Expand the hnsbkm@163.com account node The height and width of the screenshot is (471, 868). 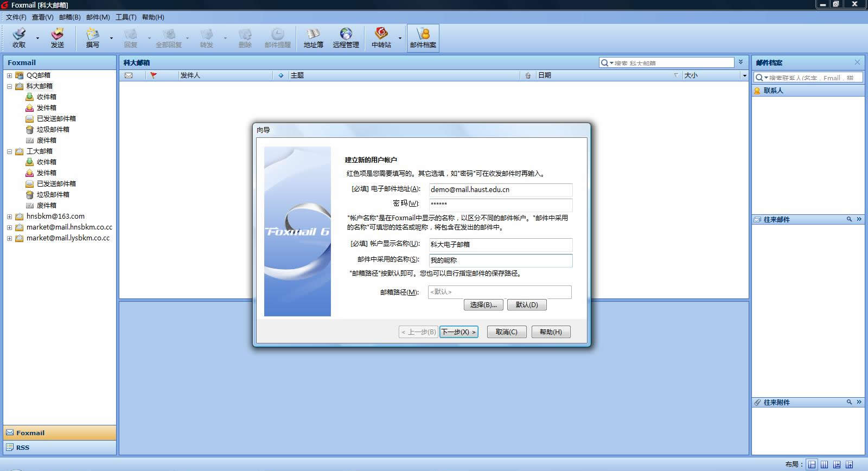pos(9,217)
